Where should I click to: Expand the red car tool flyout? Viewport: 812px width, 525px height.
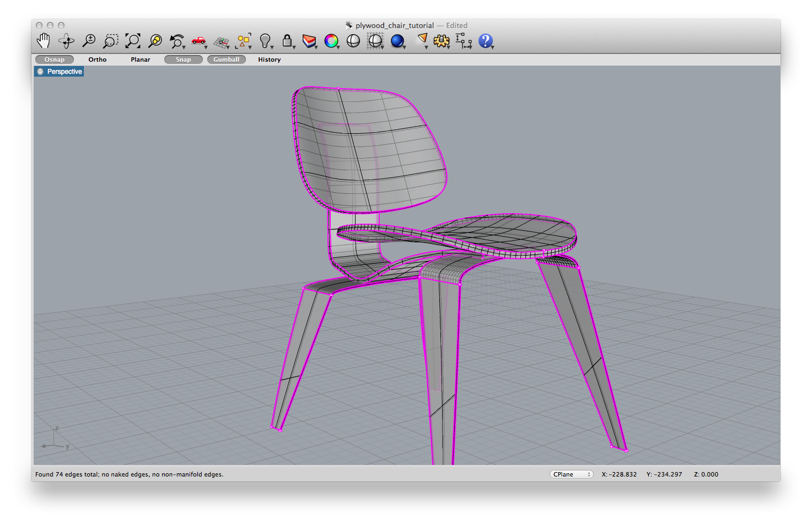click(x=206, y=47)
